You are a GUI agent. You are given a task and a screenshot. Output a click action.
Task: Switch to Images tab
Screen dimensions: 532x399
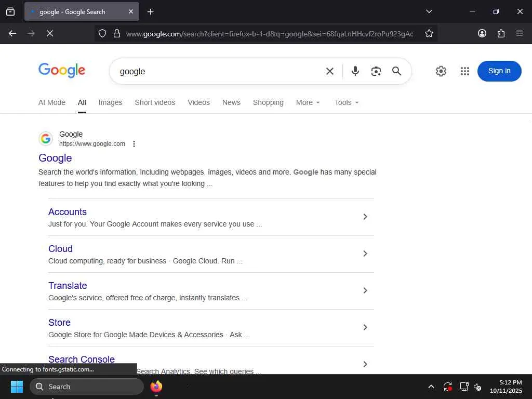(110, 102)
